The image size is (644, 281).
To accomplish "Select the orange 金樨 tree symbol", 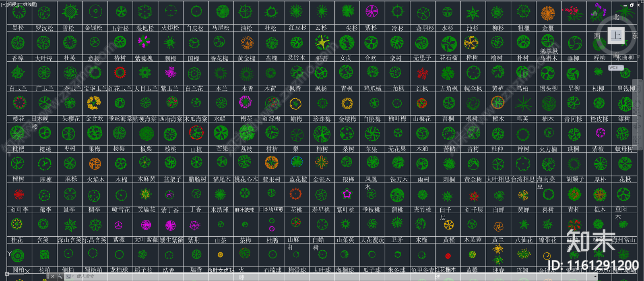I will 548,13.
